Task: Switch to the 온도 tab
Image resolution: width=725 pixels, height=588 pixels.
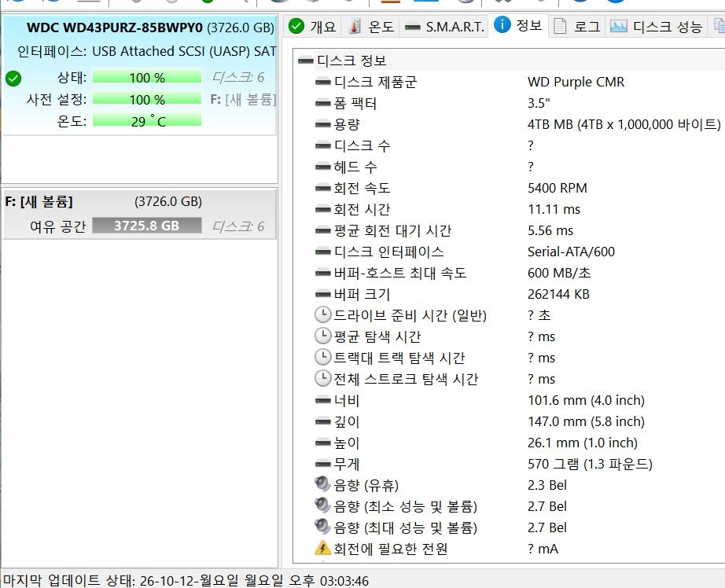Action: (371, 27)
